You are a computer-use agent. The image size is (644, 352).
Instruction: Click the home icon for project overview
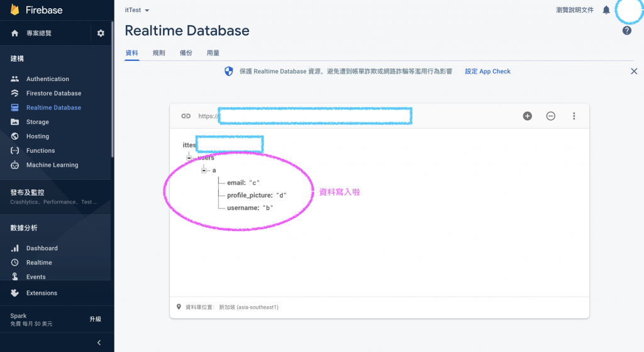(x=15, y=33)
